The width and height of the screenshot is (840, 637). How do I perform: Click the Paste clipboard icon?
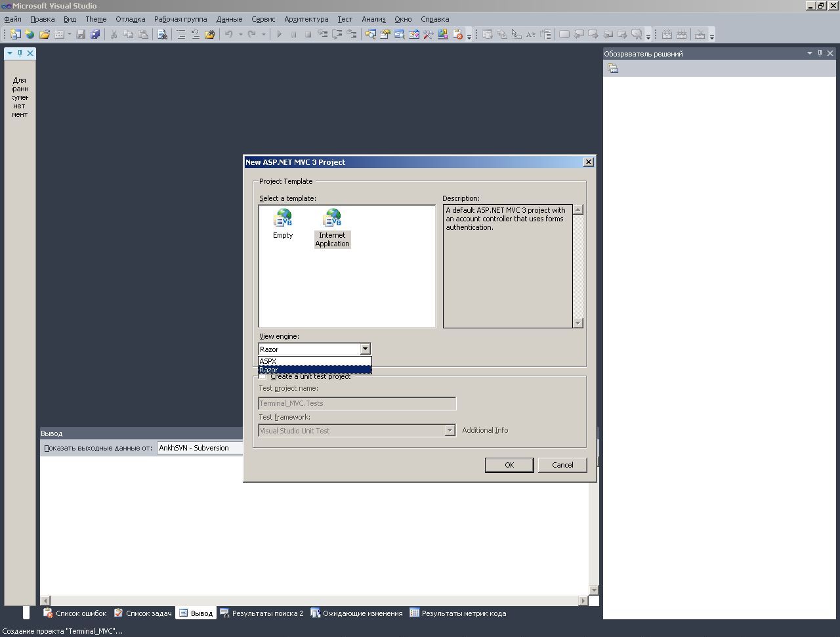tap(142, 34)
